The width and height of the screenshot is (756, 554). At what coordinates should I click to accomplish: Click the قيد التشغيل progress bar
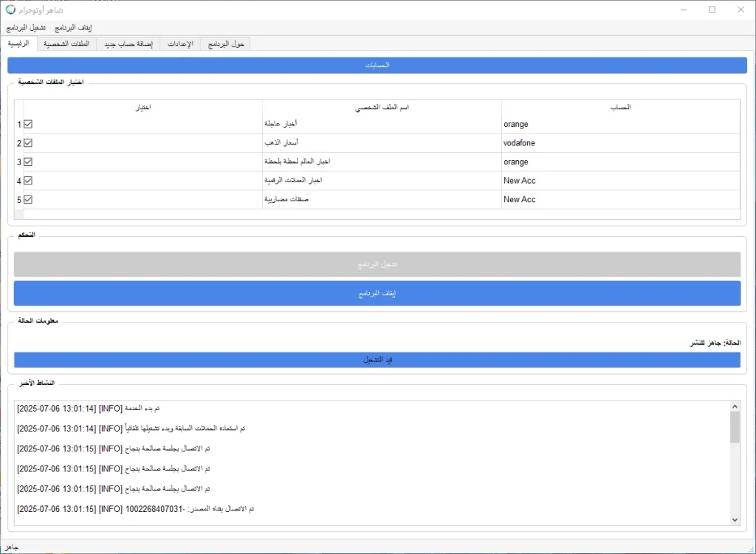377,360
